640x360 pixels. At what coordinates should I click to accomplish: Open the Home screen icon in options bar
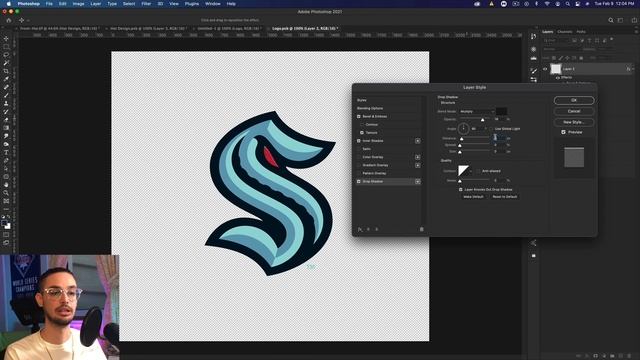point(9,20)
